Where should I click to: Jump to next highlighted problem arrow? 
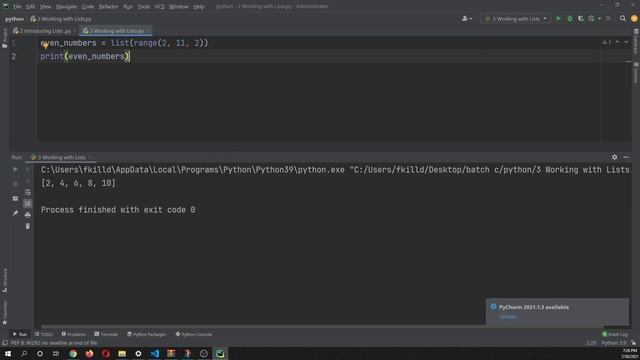coord(626,42)
